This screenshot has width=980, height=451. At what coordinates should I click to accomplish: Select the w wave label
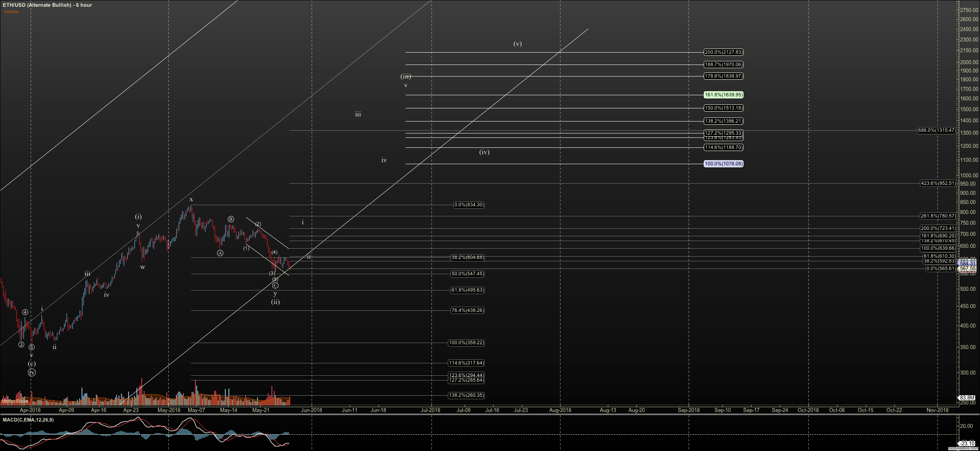point(143,267)
